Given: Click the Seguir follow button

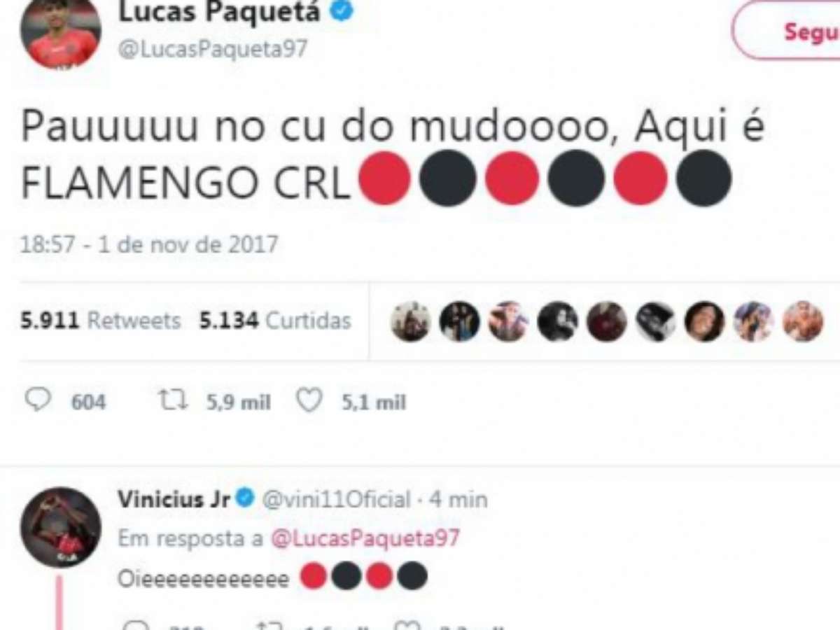Looking at the screenshot, I should (787, 31).
